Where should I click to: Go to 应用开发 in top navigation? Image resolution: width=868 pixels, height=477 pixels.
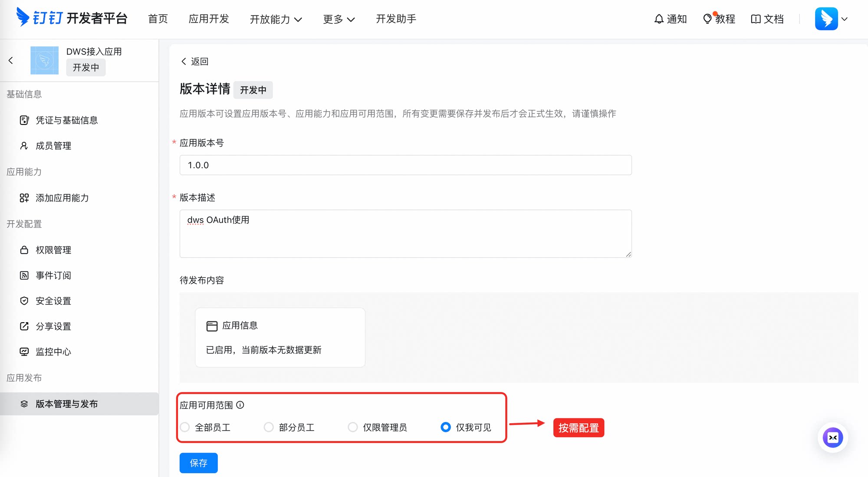point(209,19)
